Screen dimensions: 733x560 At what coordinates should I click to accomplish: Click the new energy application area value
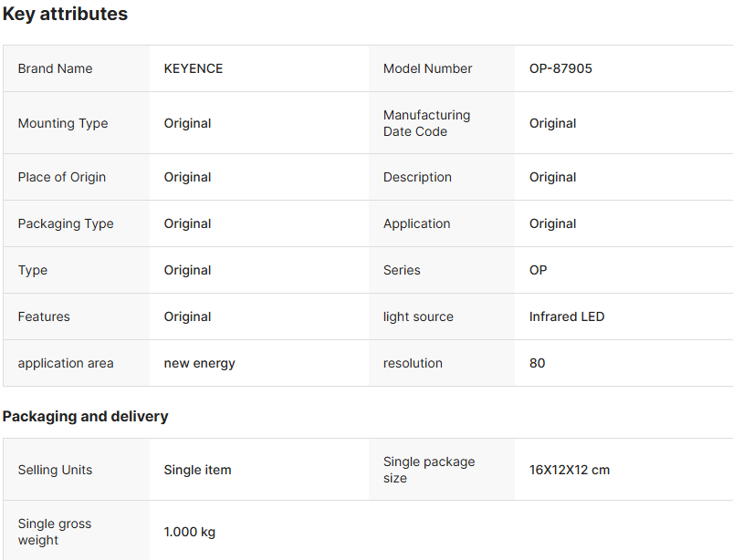tap(200, 363)
